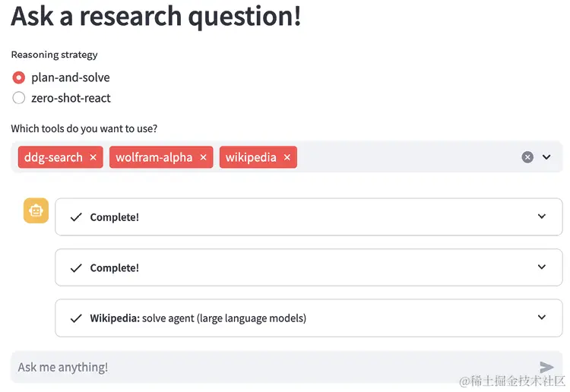
Task: Click the robot assistant avatar icon
Action: (x=36, y=210)
